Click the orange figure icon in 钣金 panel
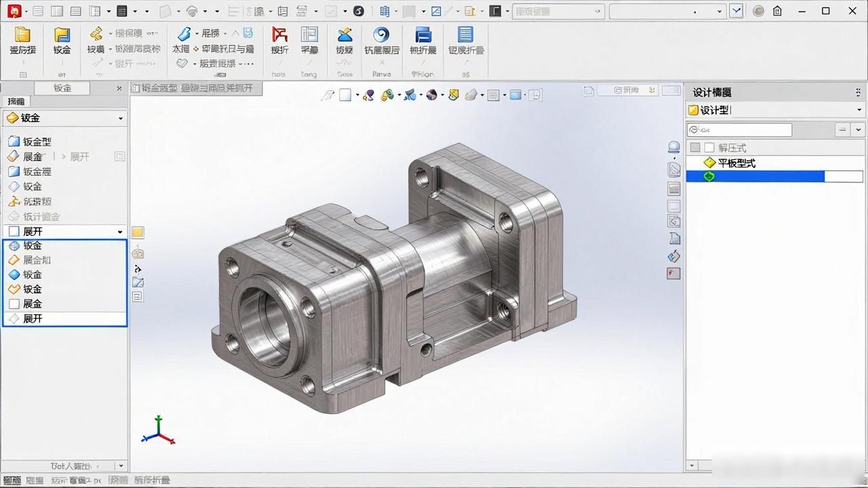 pos(14,201)
